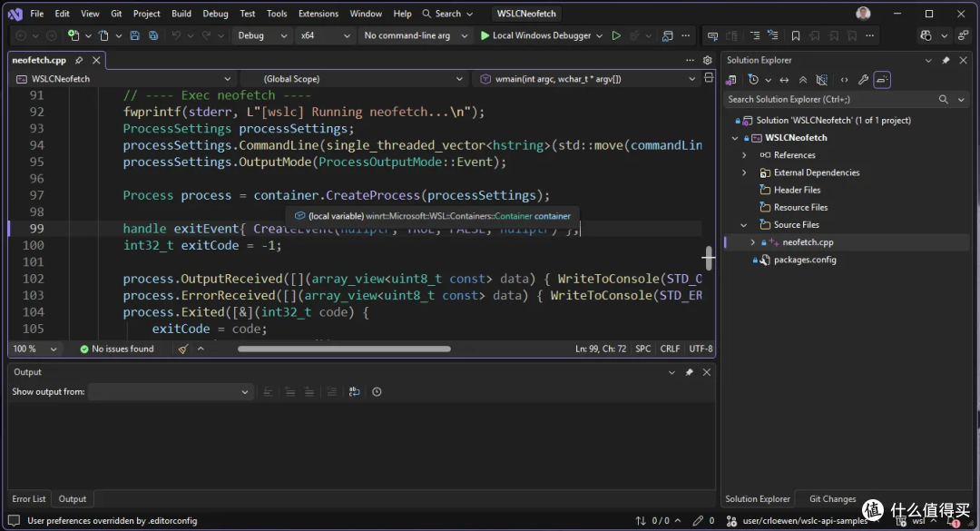Open the File menu
Image resolution: width=980 pixels, height=531 pixels.
[x=37, y=13]
